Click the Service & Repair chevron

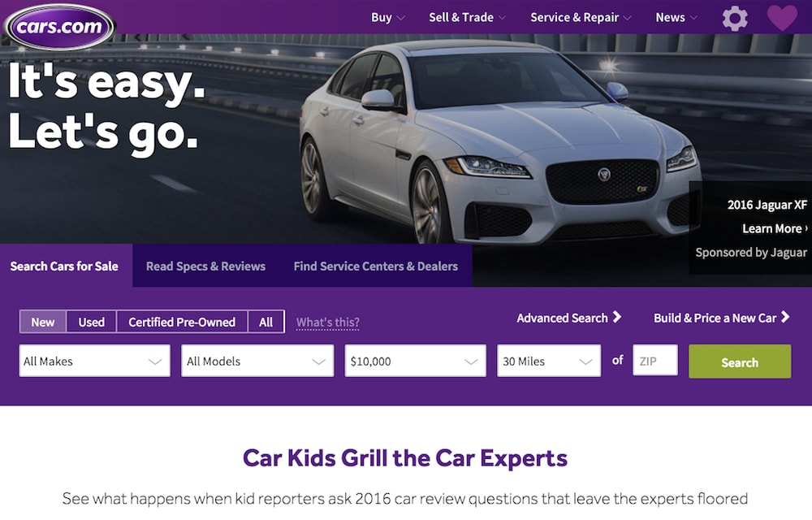[x=628, y=18]
